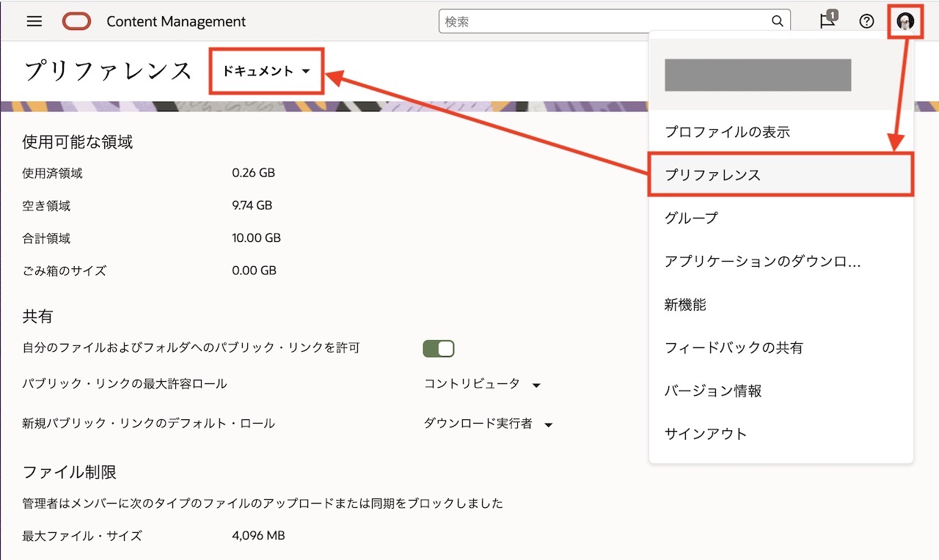Open the ドキュメント preferences dropdown
The width and height of the screenshot is (939, 560).
tap(266, 71)
